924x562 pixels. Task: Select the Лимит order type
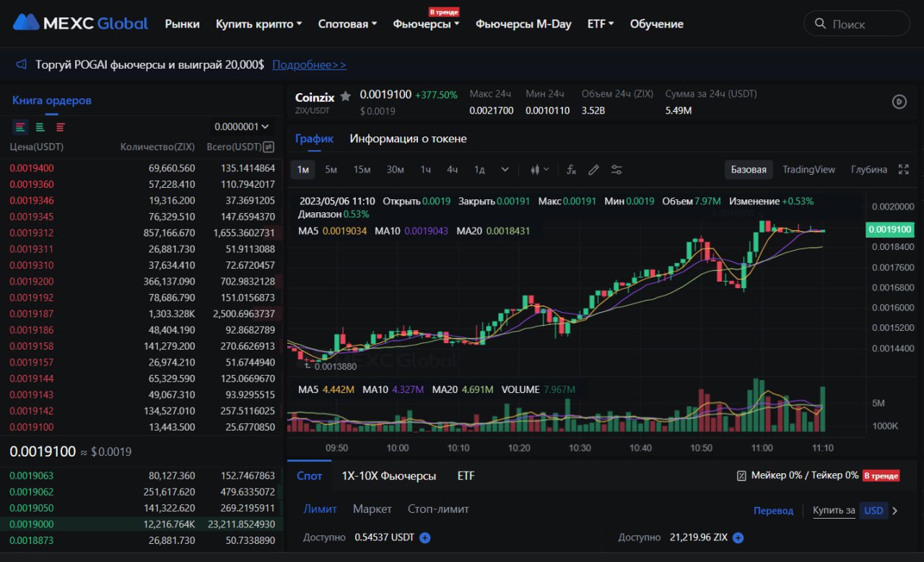(321, 509)
